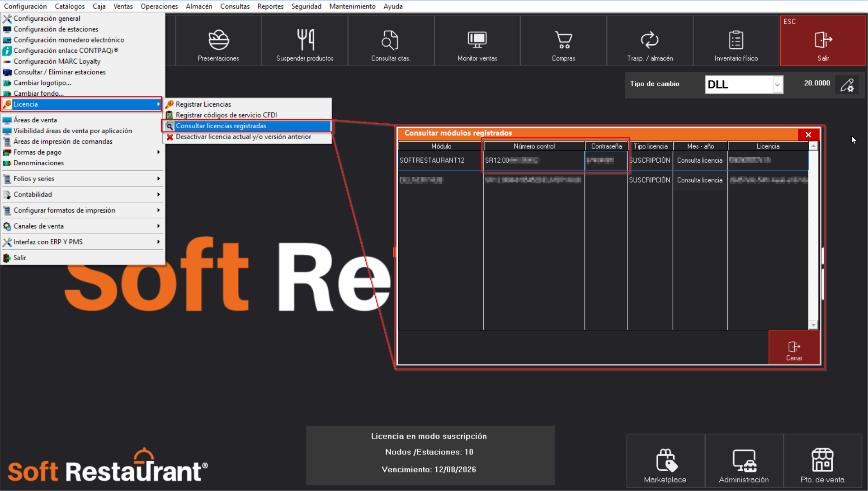868x491 pixels.
Task: Expand the DLL currency dropdown
Action: click(777, 84)
